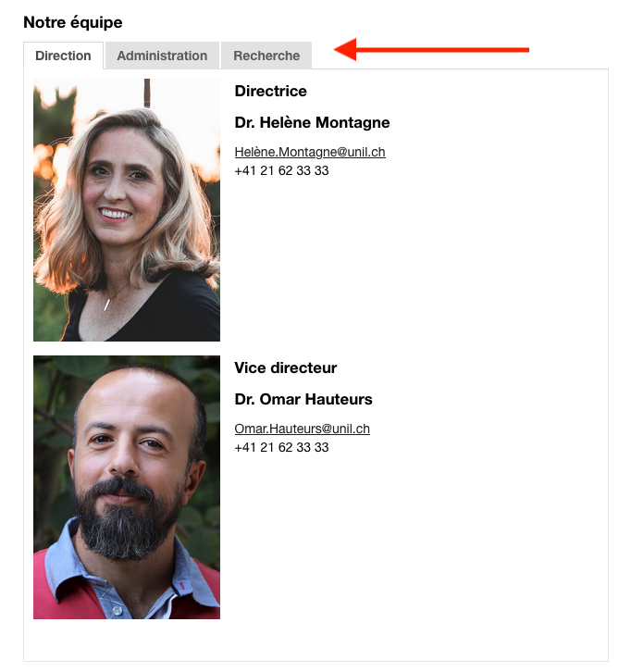The height and width of the screenshot is (672, 619).
Task: Click the red arrow's pointed head
Action: pyautogui.click(x=345, y=49)
